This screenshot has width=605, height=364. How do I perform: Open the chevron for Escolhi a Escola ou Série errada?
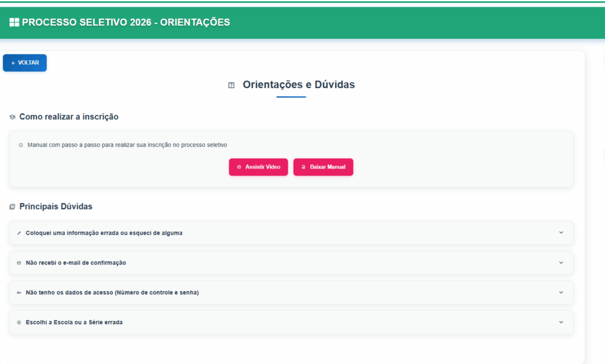point(561,322)
